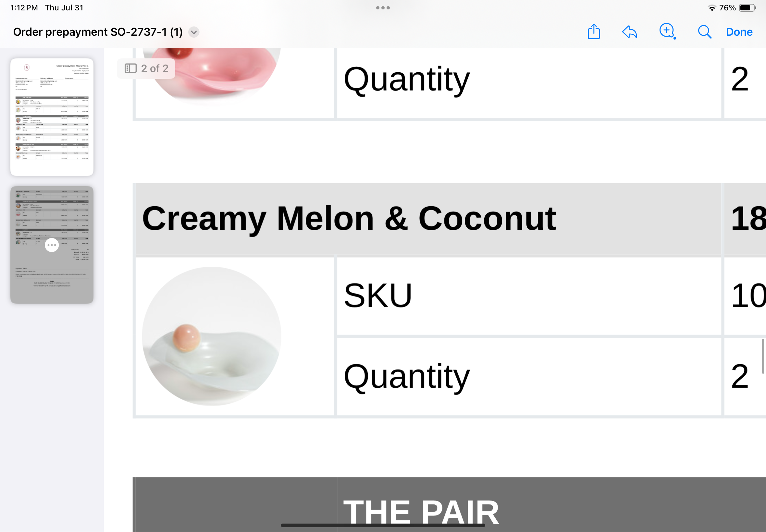Tap the search magnifier icon

point(704,32)
